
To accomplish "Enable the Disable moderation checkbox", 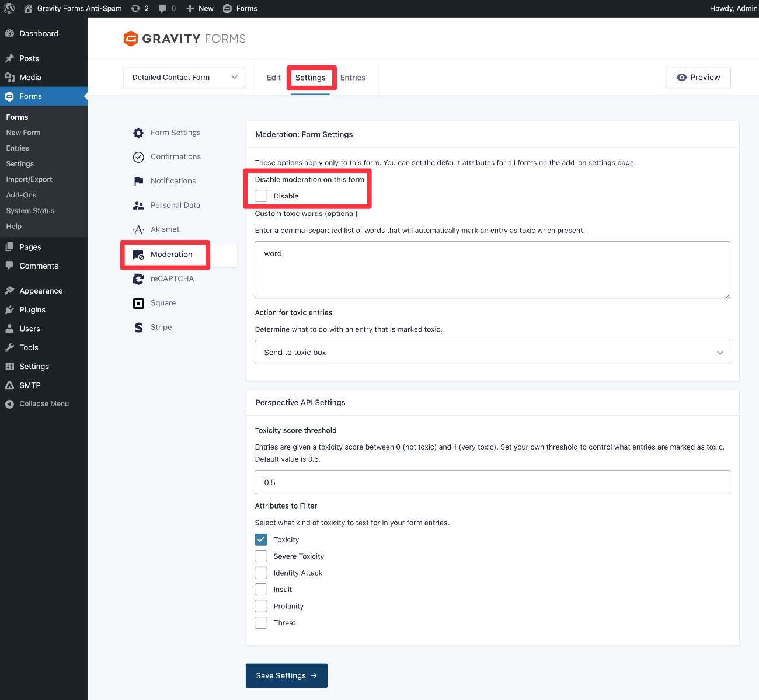I will click(x=261, y=196).
